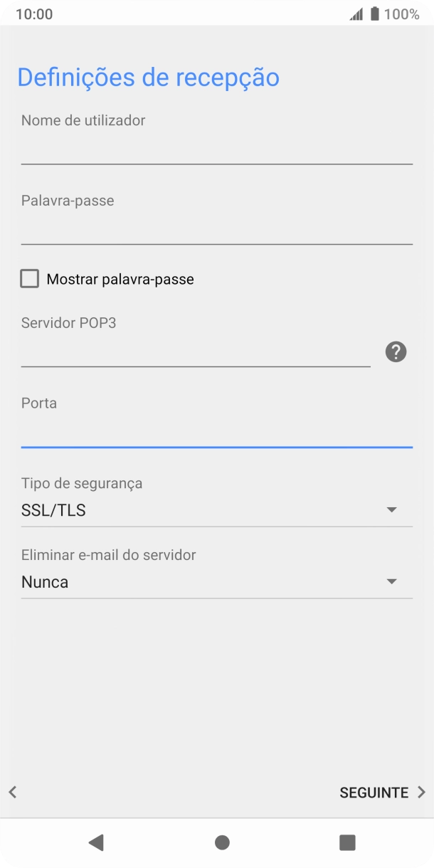Tap the signal strength icon
The image size is (434, 868).
point(356,13)
